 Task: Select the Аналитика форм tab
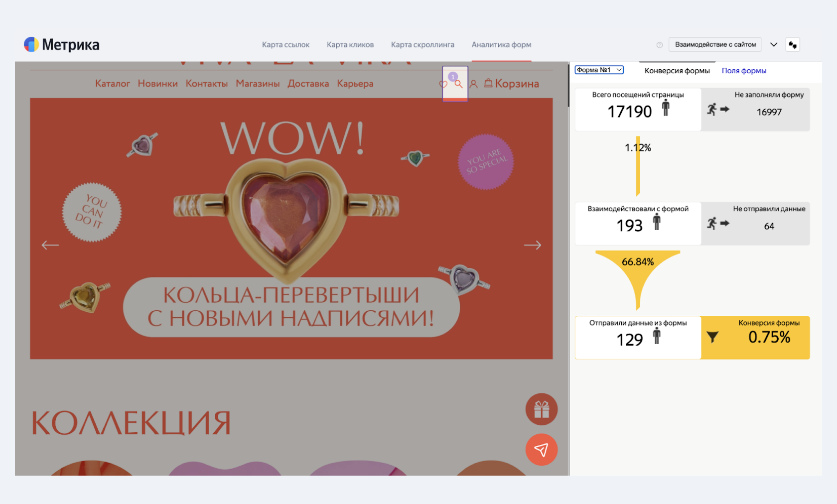(501, 44)
